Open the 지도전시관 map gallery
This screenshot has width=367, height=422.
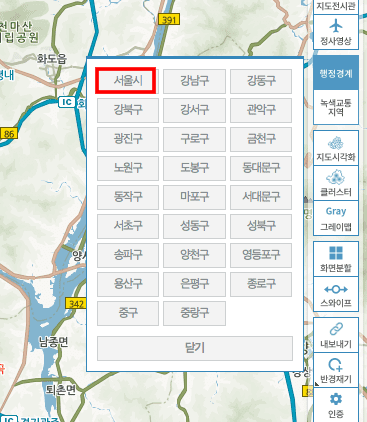pyautogui.click(x=336, y=7)
